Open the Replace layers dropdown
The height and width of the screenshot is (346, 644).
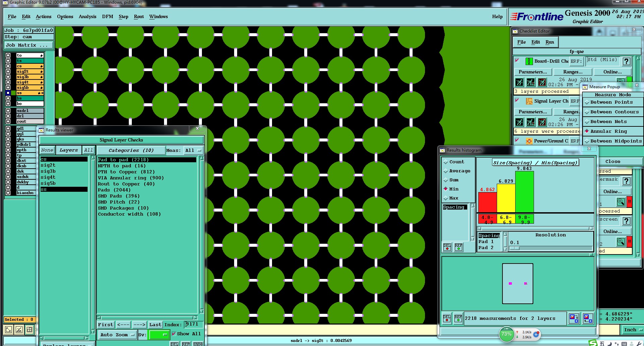tap(67, 344)
